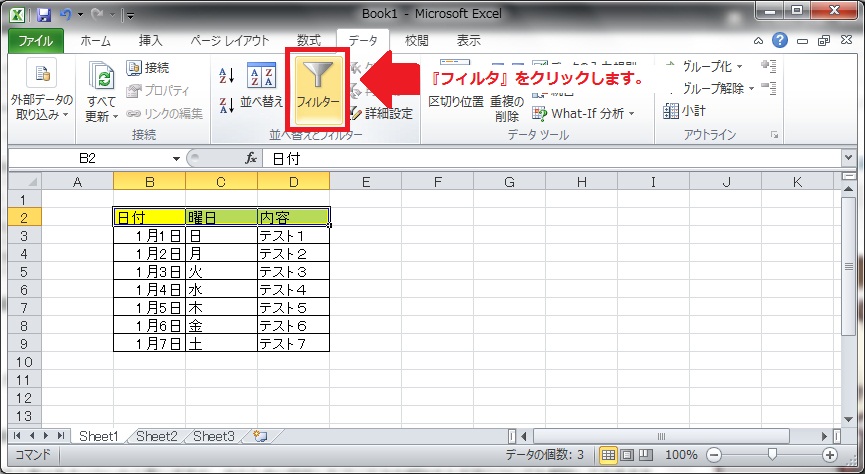This screenshot has width=865, height=474.
Task: Switch to Normal view
Action: (x=608, y=455)
